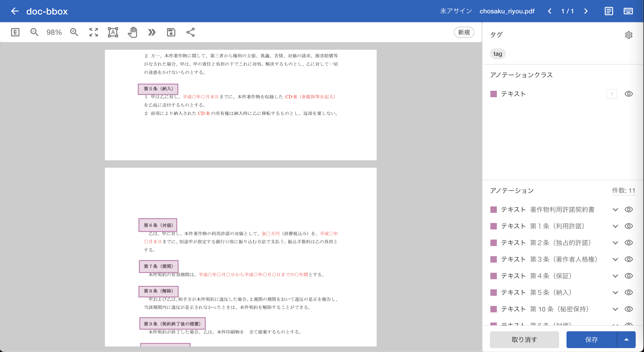Image resolution: width=644 pixels, height=352 pixels.
Task: Toggle visibility of テキスト class
Action: pos(629,94)
